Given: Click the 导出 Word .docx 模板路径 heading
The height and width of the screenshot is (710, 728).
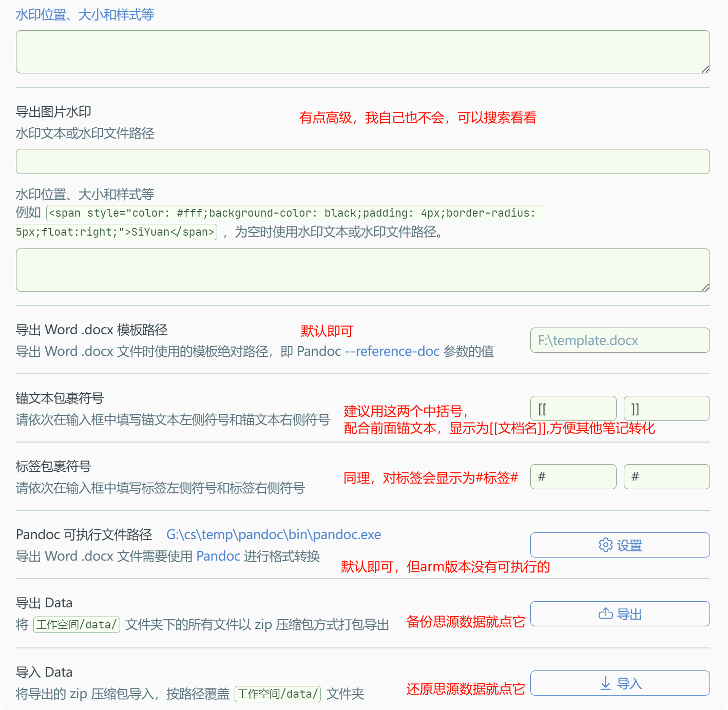Looking at the screenshot, I should [92, 330].
